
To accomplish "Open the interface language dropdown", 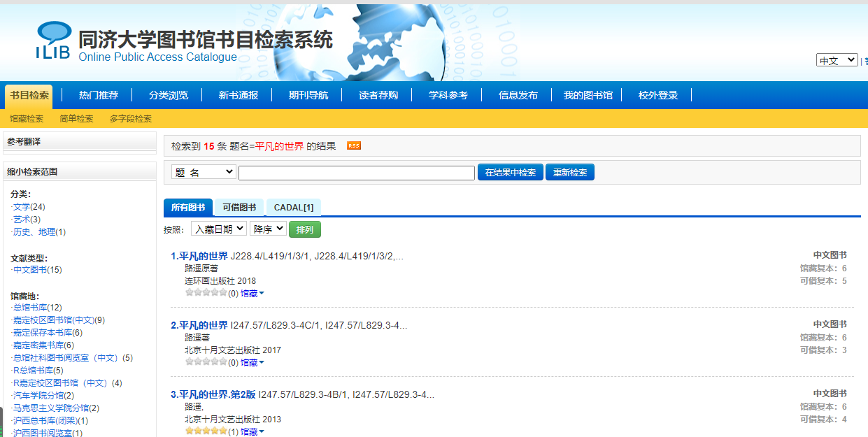I will tap(837, 60).
